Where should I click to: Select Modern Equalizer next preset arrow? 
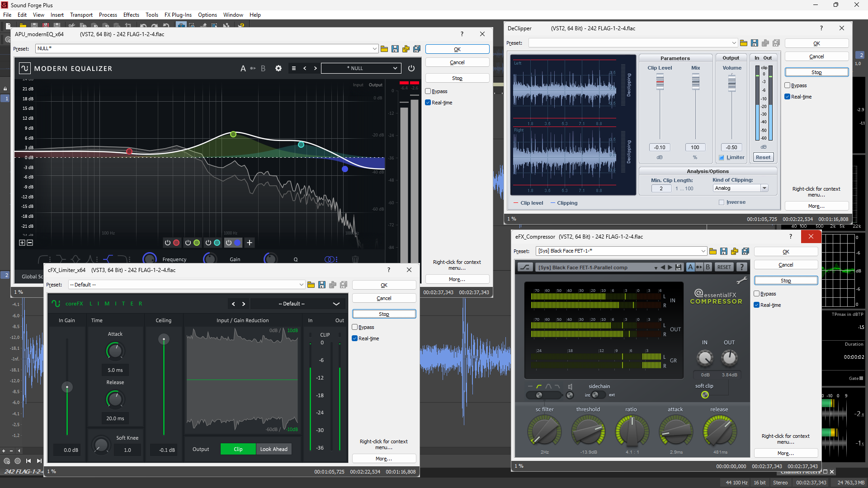[316, 68]
